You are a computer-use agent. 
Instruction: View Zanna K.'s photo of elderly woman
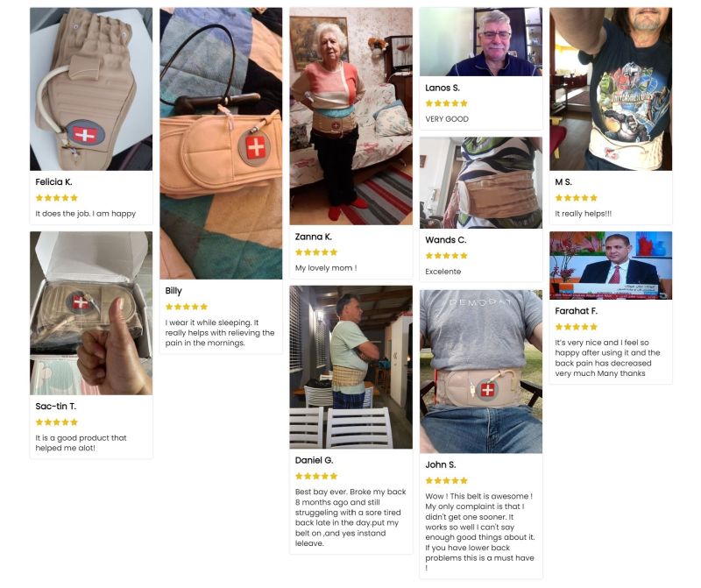[351, 116]
